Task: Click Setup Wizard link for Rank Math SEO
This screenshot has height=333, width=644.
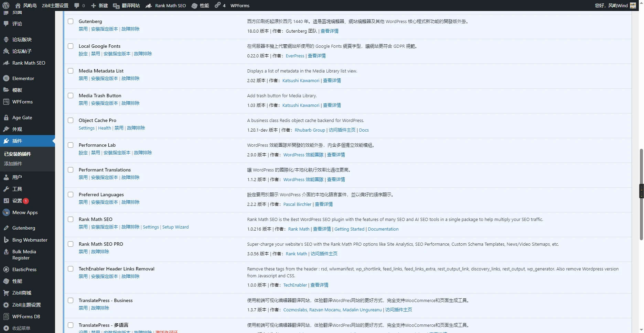Action: point(175,227)
